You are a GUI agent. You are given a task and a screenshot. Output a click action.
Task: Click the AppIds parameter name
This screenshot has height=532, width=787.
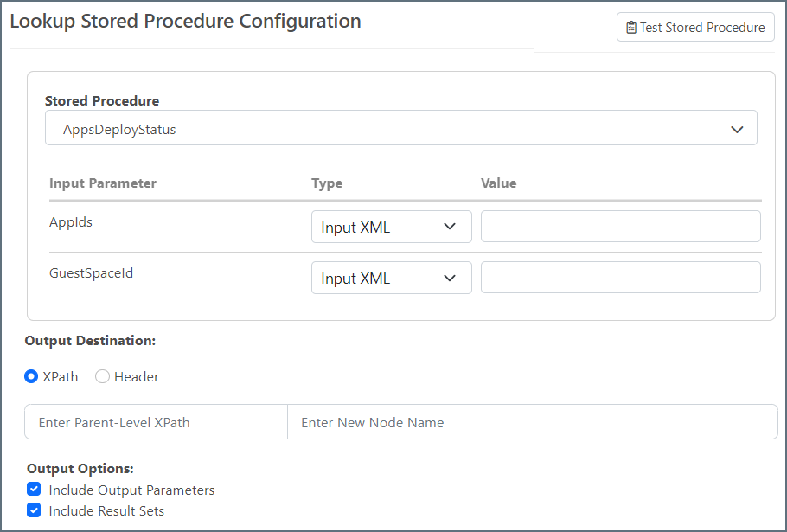[x=71, y=222]
